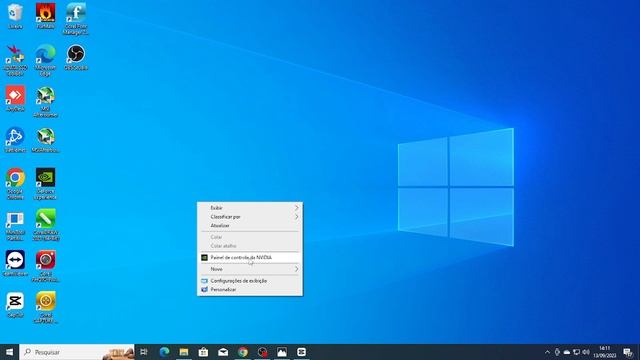Open Task View on the taskbar
Screen dimensions: 640x360
144,352
